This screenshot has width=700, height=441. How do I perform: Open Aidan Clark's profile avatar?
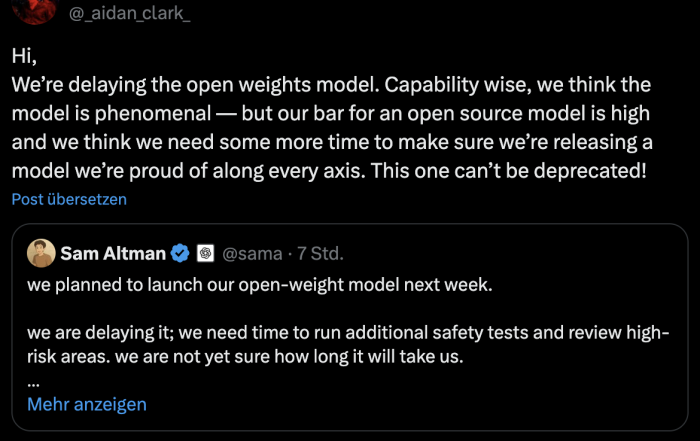click(x=35, y=10)
